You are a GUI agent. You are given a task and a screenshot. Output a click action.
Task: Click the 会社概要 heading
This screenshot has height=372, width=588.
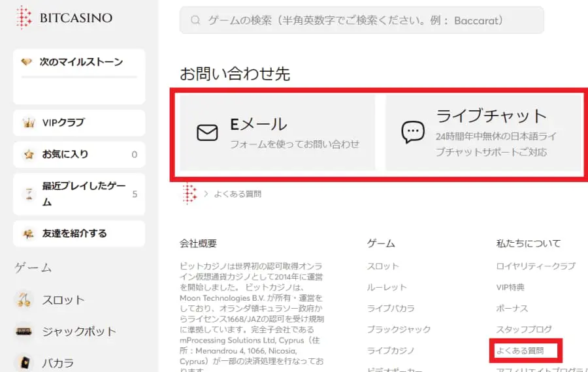point(198,243)
